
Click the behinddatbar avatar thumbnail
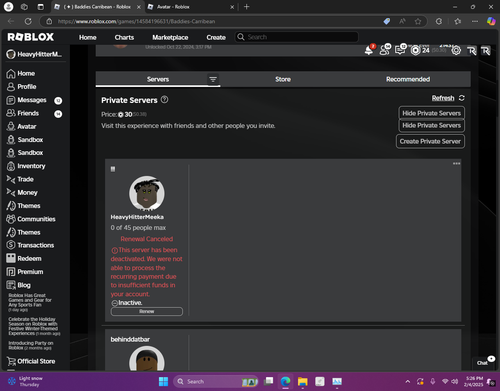pyautogui.click(x=147, y=359)
